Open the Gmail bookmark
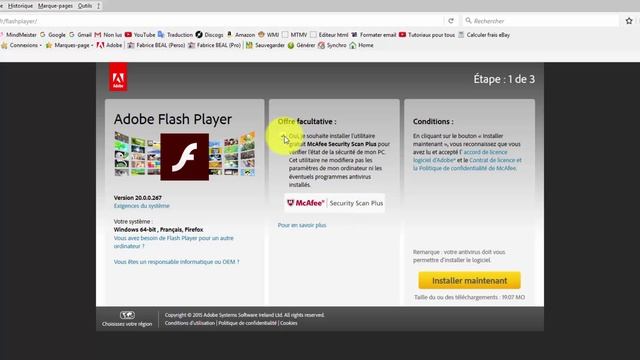 click(80, 35)
